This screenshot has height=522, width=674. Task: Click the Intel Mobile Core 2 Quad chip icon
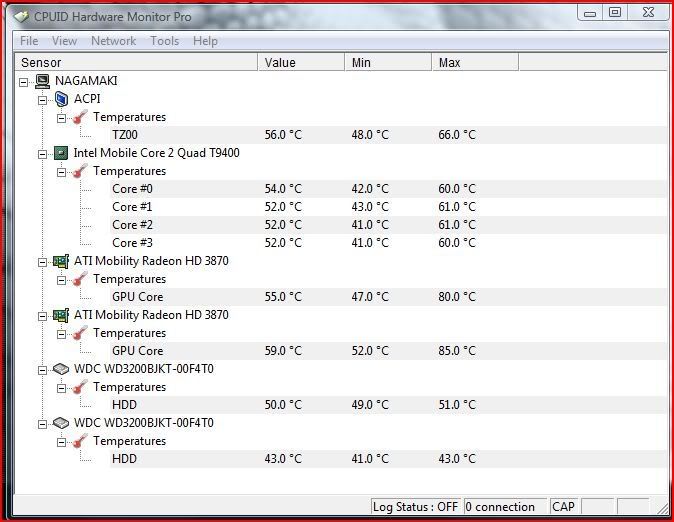coord(61,153)
